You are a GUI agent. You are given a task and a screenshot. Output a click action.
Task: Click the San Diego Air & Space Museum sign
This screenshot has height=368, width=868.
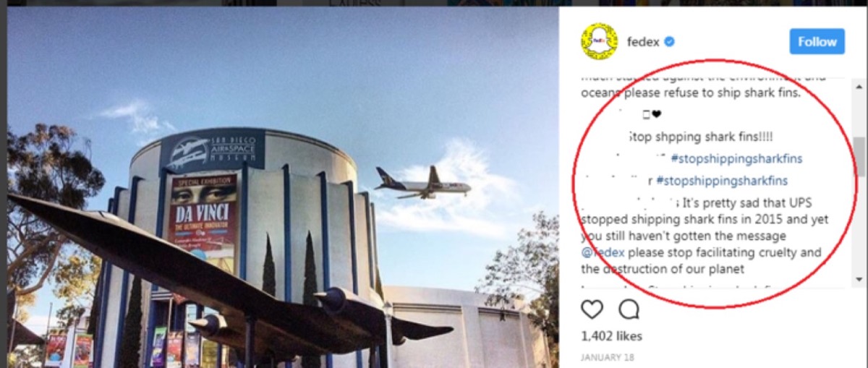213,149
